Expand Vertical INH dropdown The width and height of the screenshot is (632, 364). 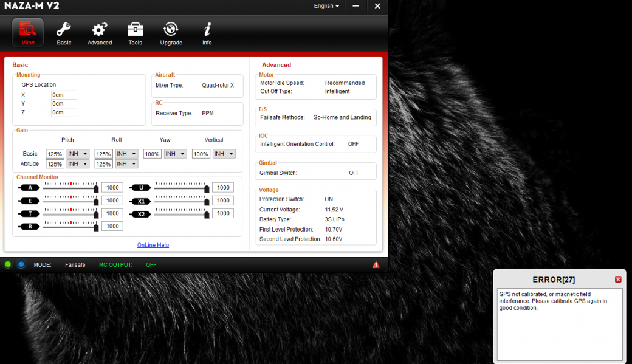coord(224,154)
